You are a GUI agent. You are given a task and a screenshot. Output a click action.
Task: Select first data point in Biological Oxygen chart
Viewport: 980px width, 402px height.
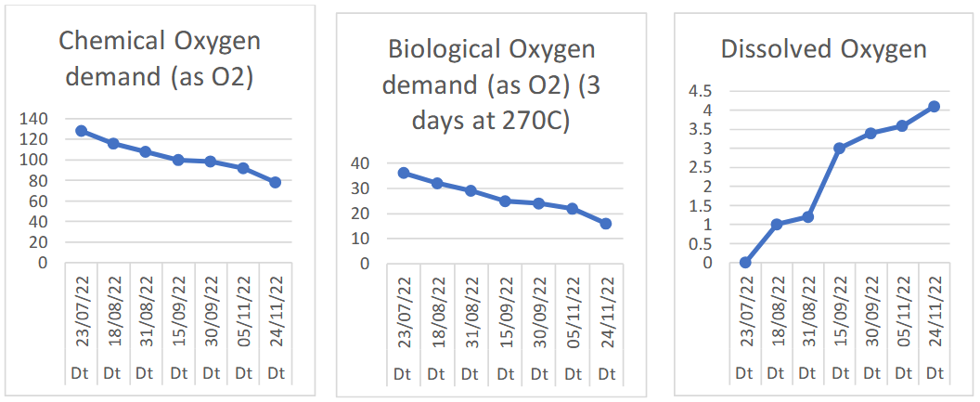[x=404, y=173]
